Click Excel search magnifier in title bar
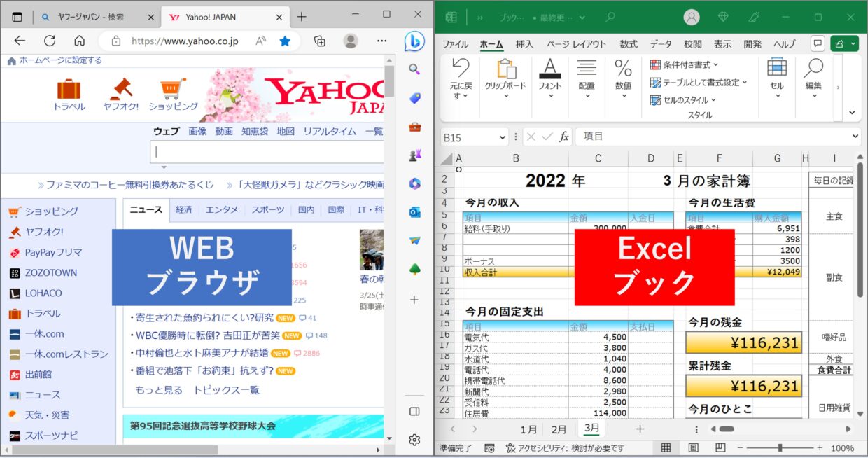Screen dimensions: 868x458 point(610,17)
